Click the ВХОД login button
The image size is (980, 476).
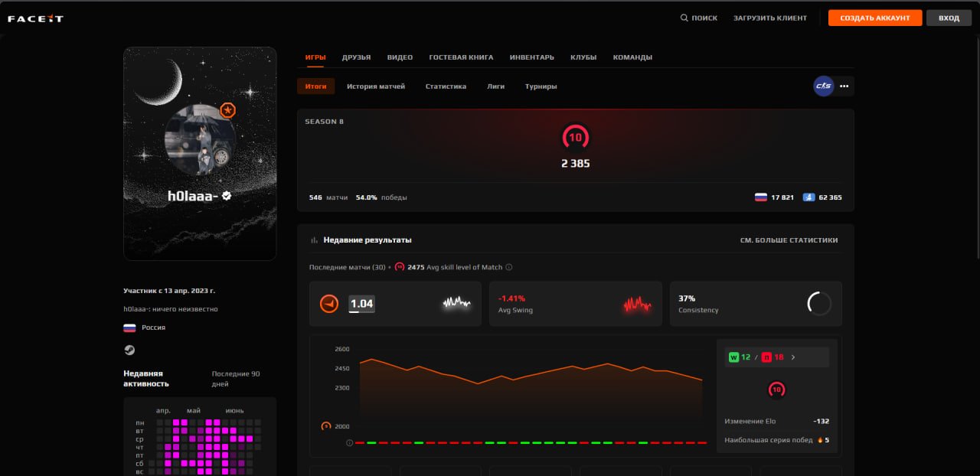click(949, 18)
